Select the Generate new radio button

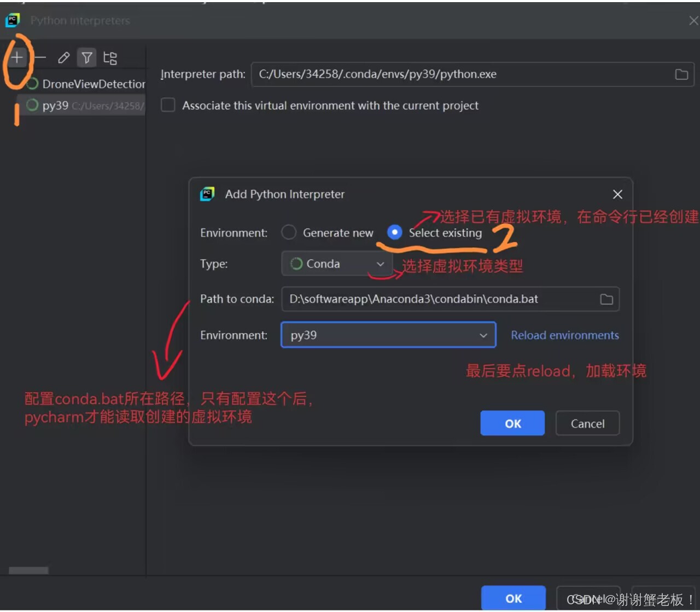coord(289,232)
